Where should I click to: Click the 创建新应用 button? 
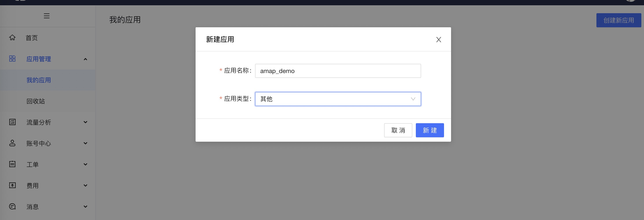[619, 20]
